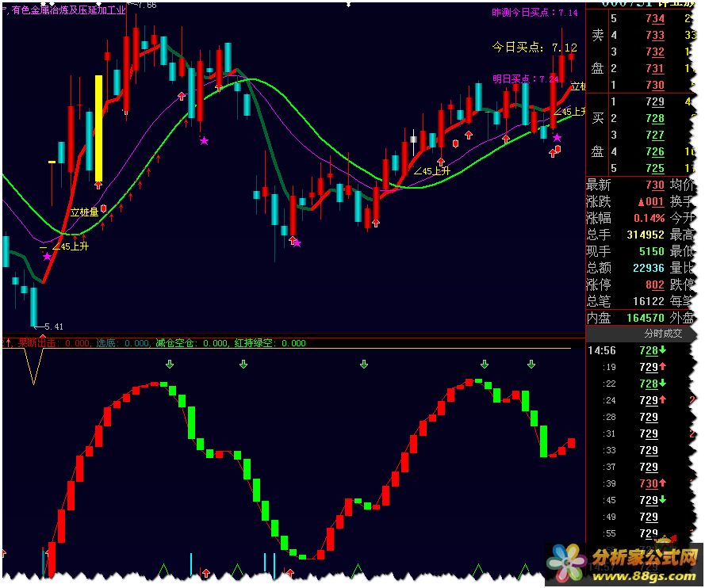
Task: Click the 今日买点: 7.12 label
Action: [x=534, y=48]
